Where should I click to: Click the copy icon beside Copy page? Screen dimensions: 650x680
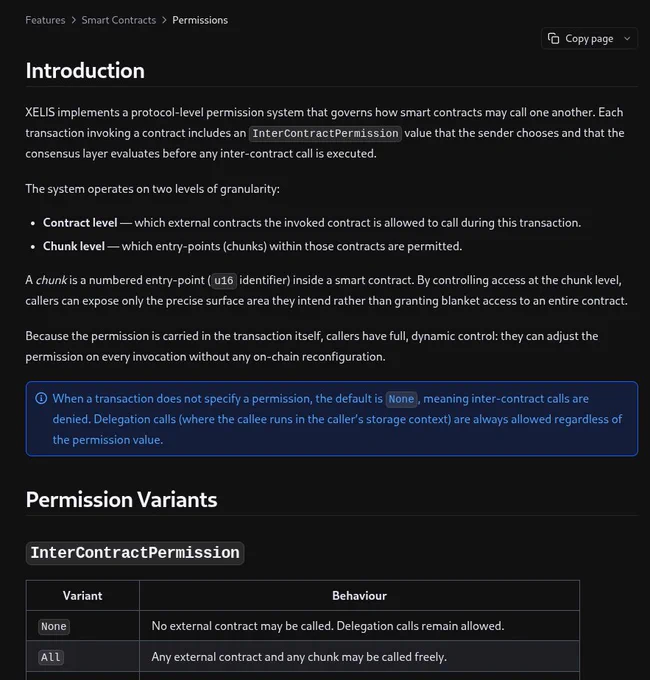[x=553, y=39]
